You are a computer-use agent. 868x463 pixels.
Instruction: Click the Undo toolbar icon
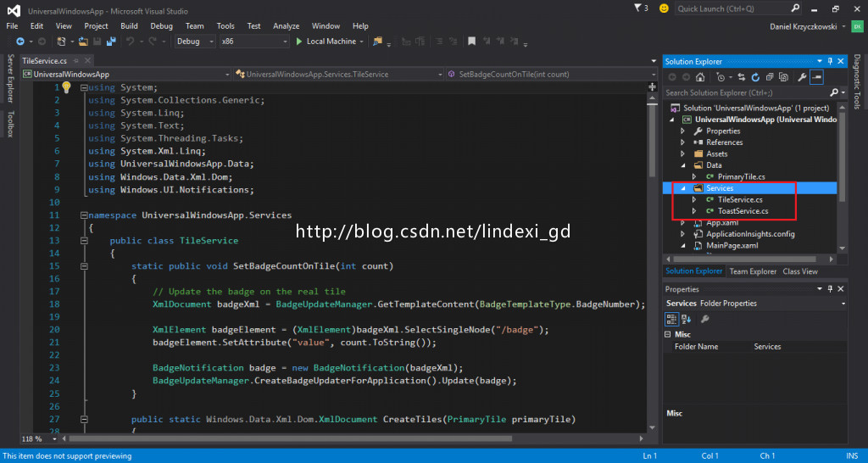(131, 42)
